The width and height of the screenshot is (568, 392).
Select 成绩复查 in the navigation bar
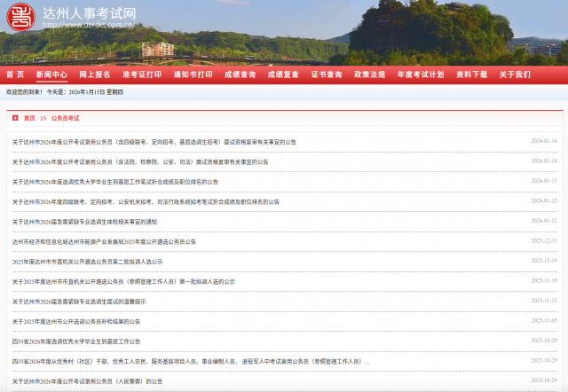click(x=283, y=74)
